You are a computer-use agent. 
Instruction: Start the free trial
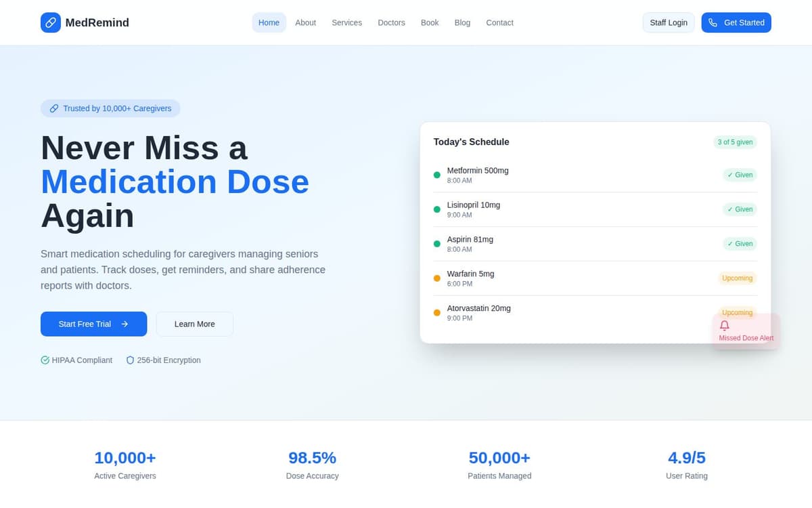point(93,324)
